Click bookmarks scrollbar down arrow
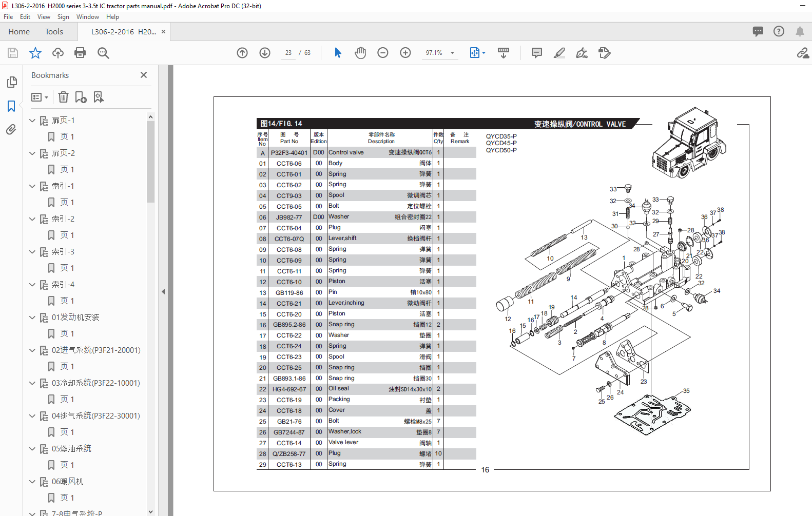This screenshot has height=516, width=812. (150, 511)
